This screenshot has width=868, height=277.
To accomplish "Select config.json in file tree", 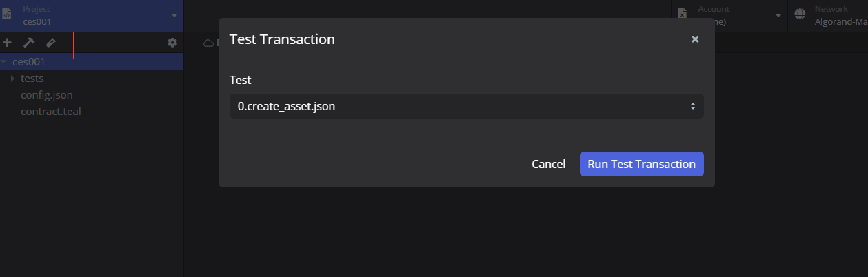I will tap(46, 95).
